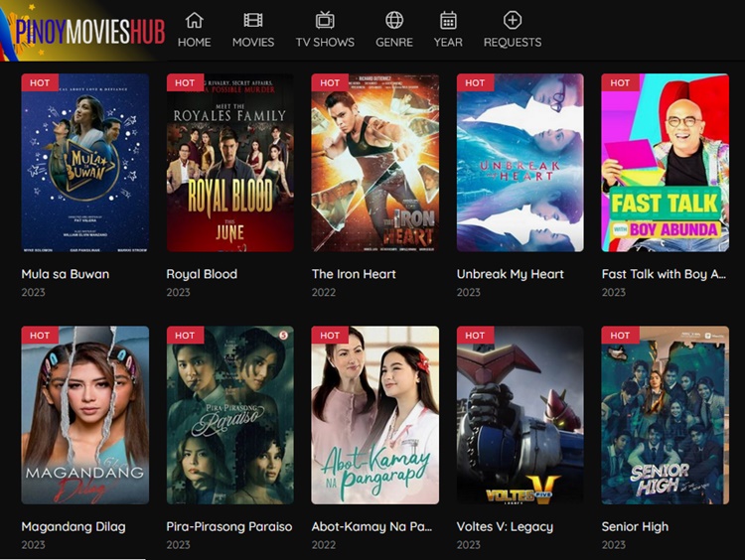Open The Iron Heart poster
The width and height of the screenshot is (745, 560).
pyautogui.click(x=374, y=163)
